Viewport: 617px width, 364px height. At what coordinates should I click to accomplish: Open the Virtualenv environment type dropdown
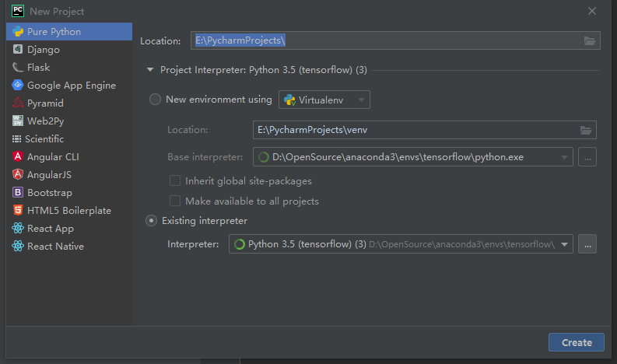tap(324, 100)
